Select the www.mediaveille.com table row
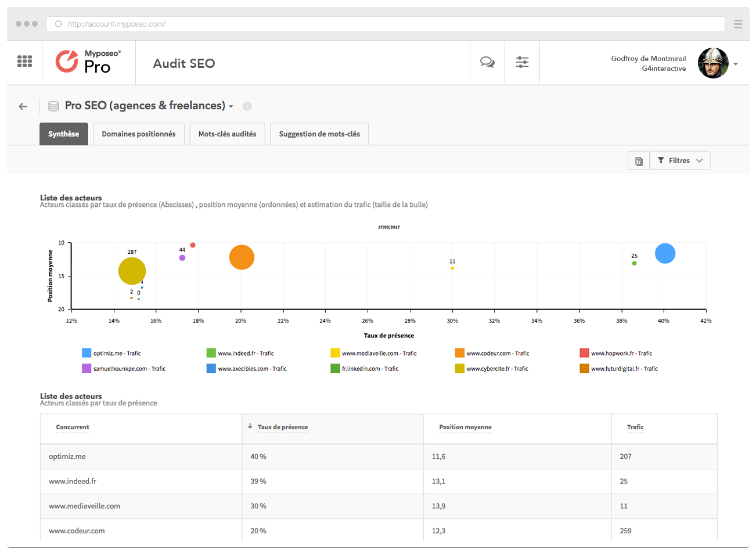 (379, 507)
